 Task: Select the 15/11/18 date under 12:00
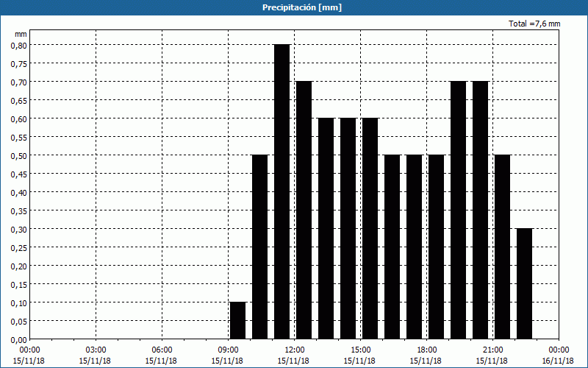point(293,361)
